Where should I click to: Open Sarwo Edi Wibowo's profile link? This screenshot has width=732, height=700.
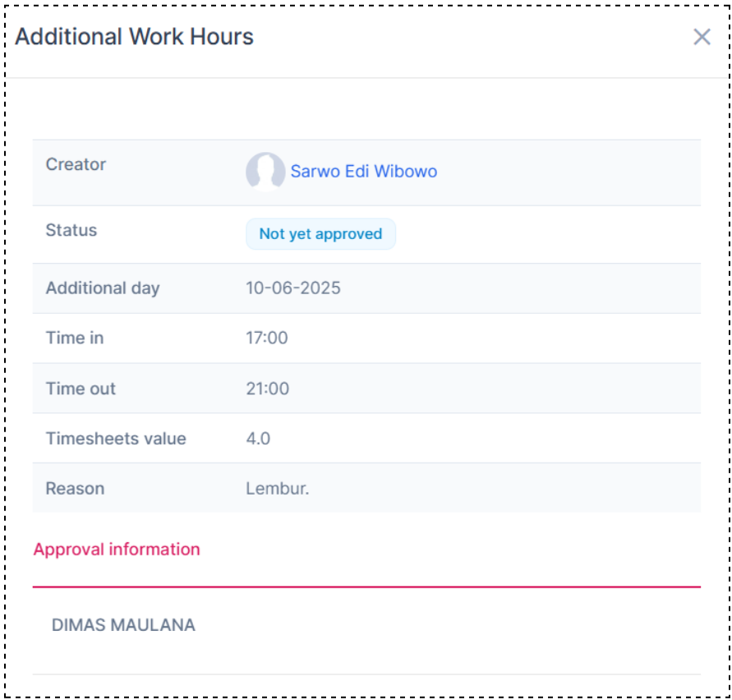[363, 172]
